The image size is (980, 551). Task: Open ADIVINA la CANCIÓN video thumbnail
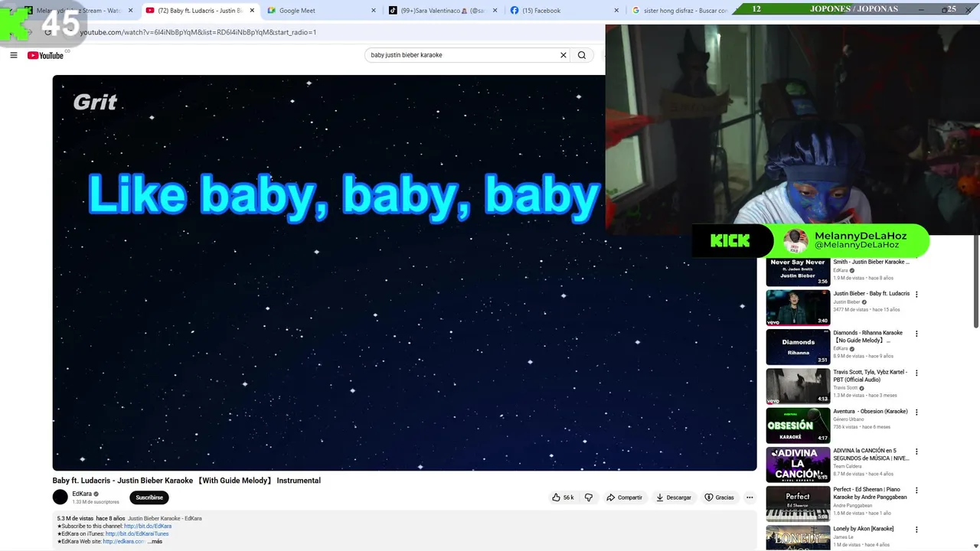coord(798,465)
